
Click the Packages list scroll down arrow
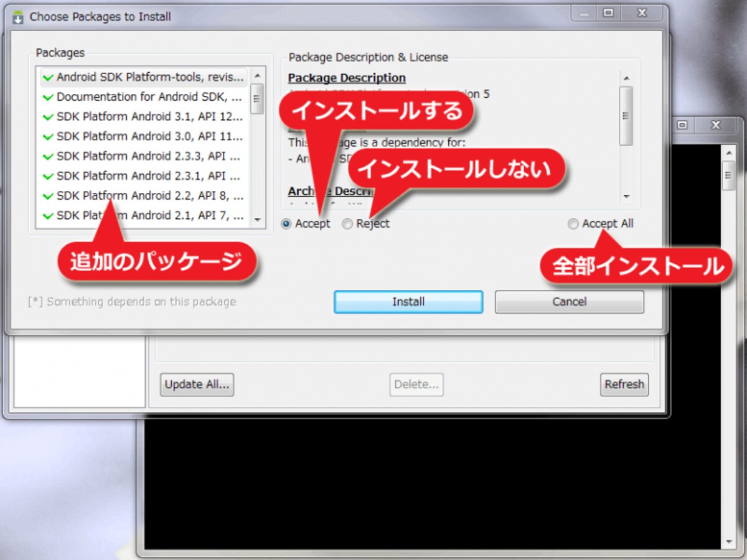(258, 219)
